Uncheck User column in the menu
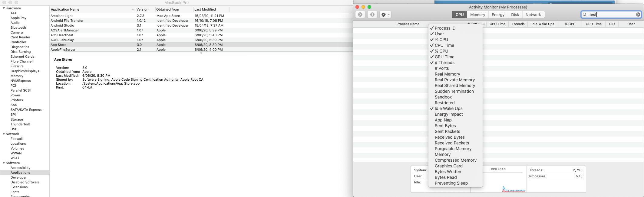 coord(455,34)
